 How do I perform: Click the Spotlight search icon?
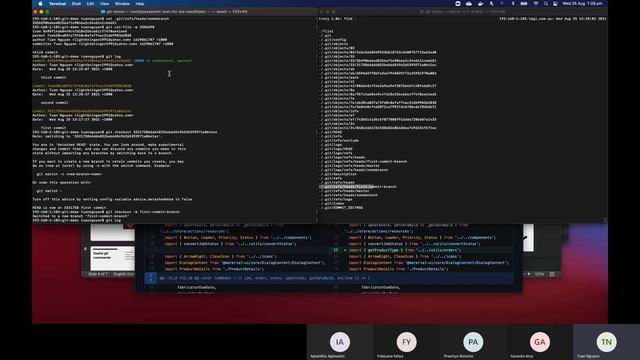tap(546, 4)
